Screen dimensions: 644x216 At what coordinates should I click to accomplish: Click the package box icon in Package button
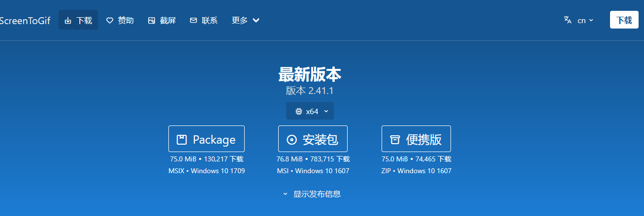pyautogui.click(x=182, y=140)
